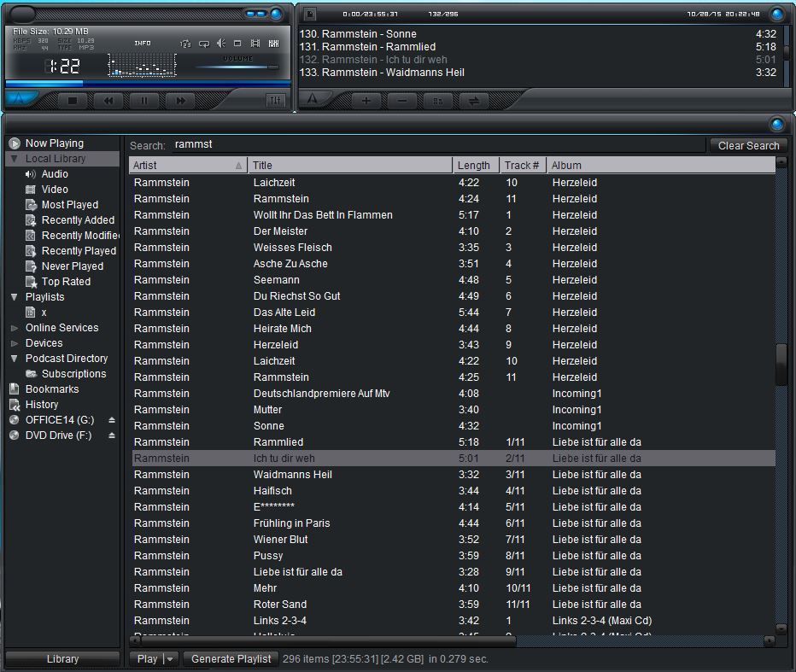The width and height of the screenshot is (796, 672).
Task: Open playlist sort/misc arrows button
Action: point(474,101)
